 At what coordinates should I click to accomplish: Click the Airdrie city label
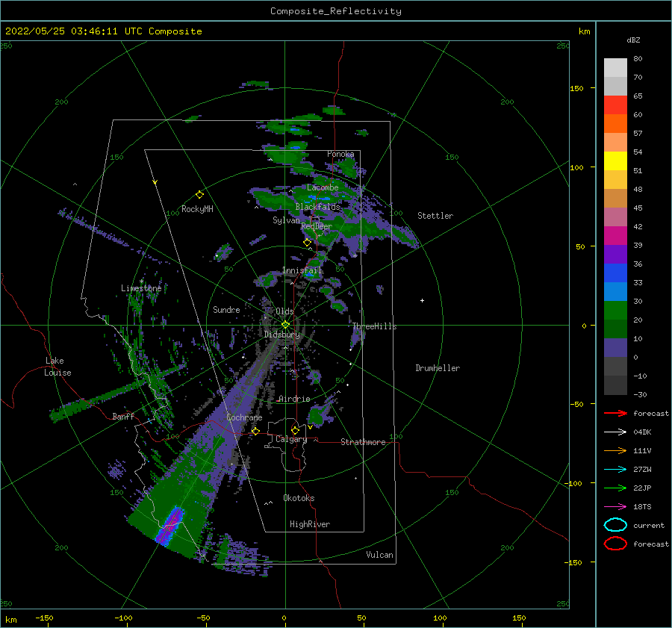point(294,399)
